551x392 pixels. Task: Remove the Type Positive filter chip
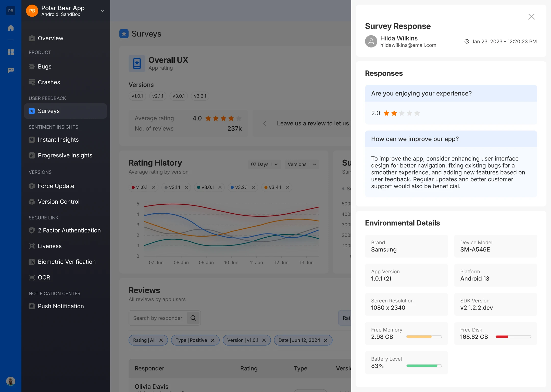tap(213, 340)
